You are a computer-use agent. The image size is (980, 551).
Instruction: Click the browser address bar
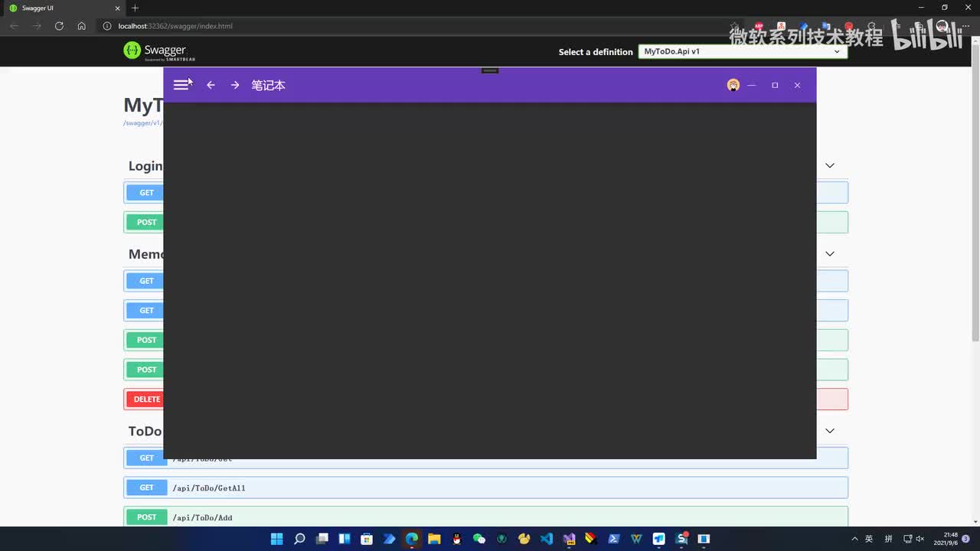pos(413,26)
